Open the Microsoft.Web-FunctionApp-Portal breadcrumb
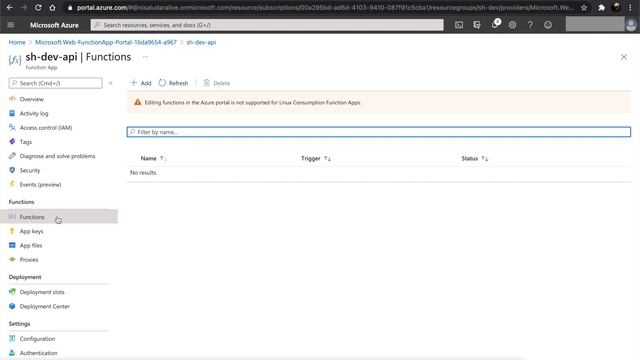This screenshot has height=360, width=640. (106, 42)
